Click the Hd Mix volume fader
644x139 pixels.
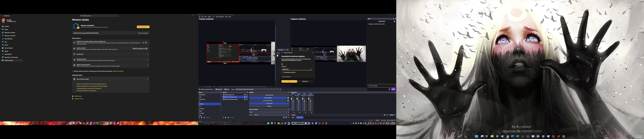297,105
